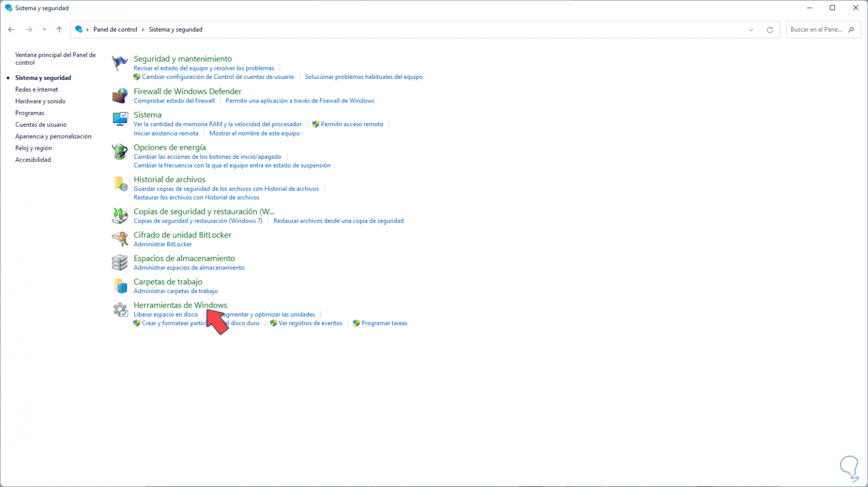Open the Seguridad y mantenimiento heading
The image size is (868, 487).
pyautogui.click(x=183, y=59)
